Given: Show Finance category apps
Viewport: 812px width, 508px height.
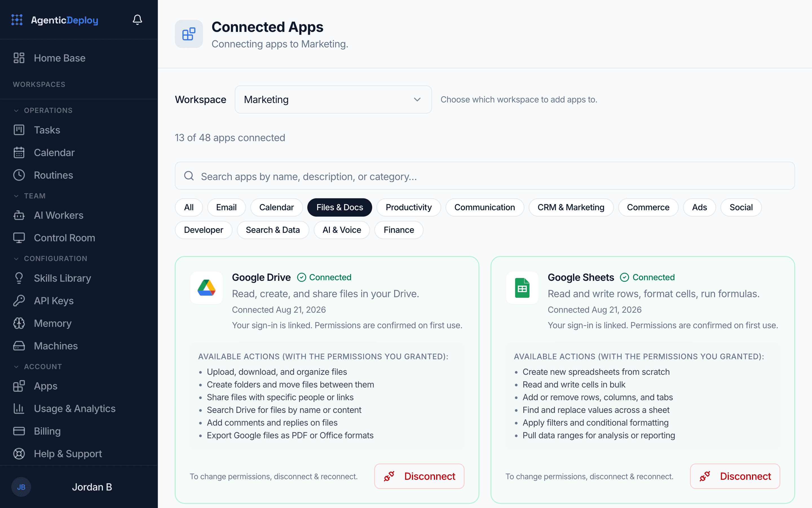Looking at the screenshot, I should (399, 230).
